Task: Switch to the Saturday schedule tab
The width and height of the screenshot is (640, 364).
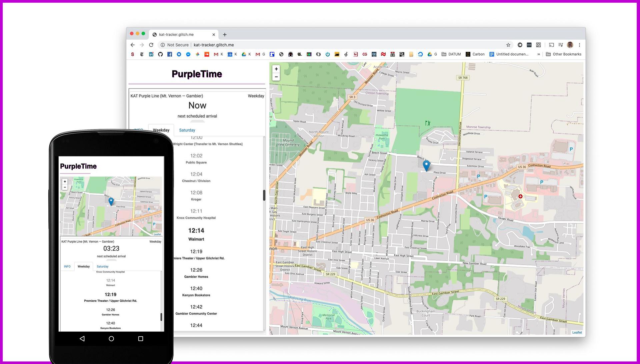Action: (187, 130)
